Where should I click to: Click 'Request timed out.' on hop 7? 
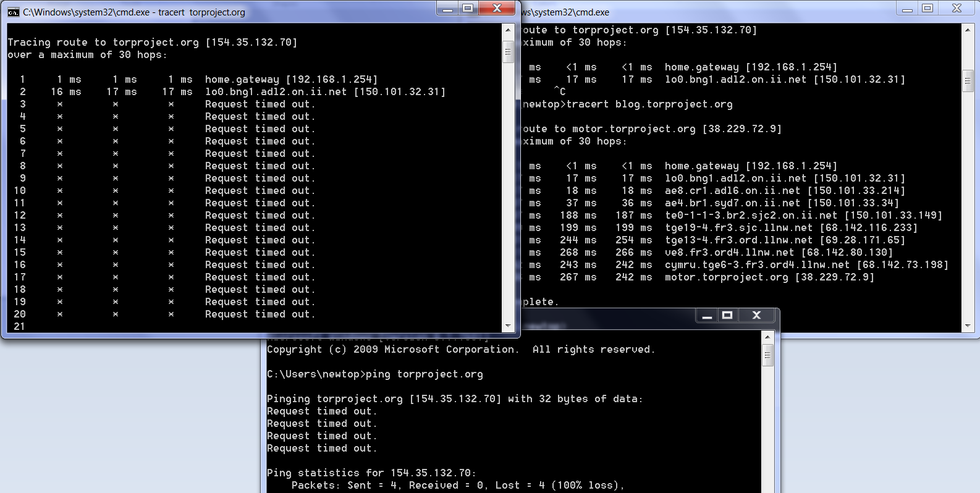(260, 153)
